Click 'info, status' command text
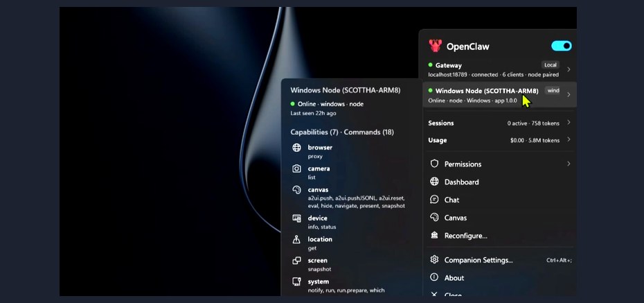This screenshot has width=644, height=303. click(322, 227)
